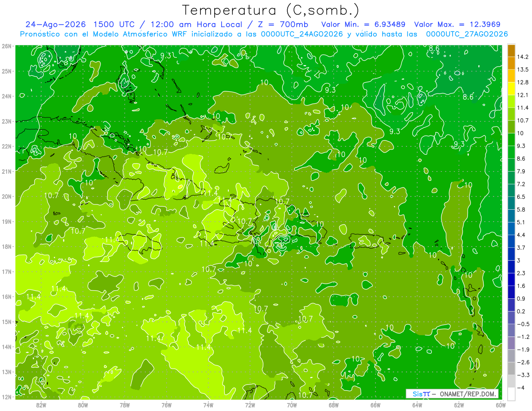Viewport: 532px width, 411px height.
Task: Click the "-2.6" colorbar label
Action: coord(523,363)
